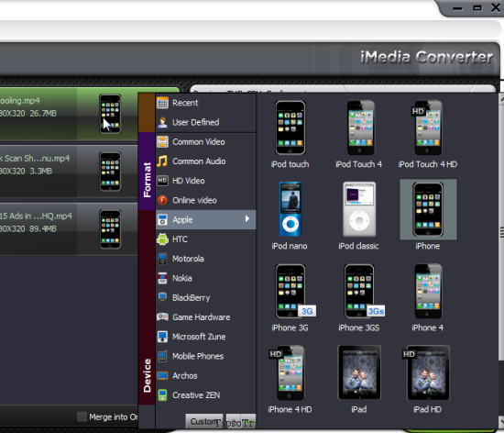The image size is (504, 433).
Task: Open output profile icon for Scan Sh...nu.mp4
Action: pos(110,172)
